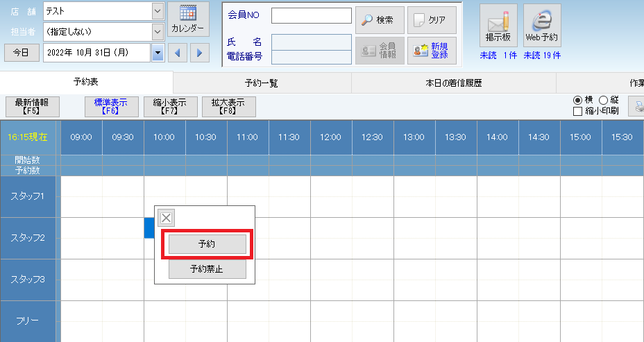This screenshot has height=342, width=644.
Task: Go to next day with right arrow
Action: (x=200, y=53)
